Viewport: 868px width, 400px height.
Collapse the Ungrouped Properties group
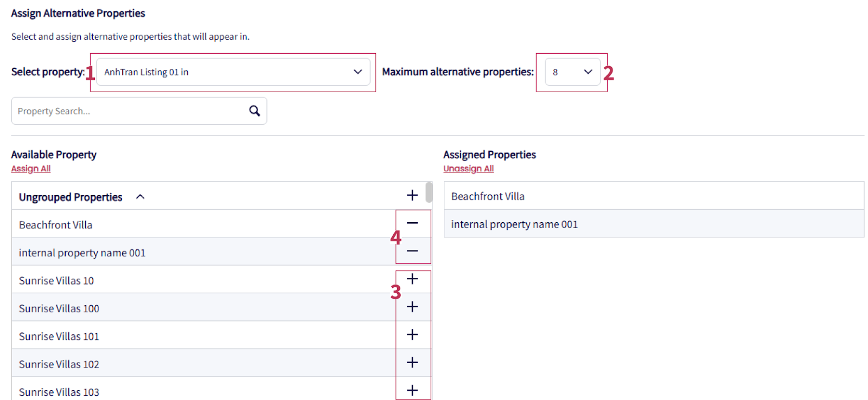click(141, 197)
